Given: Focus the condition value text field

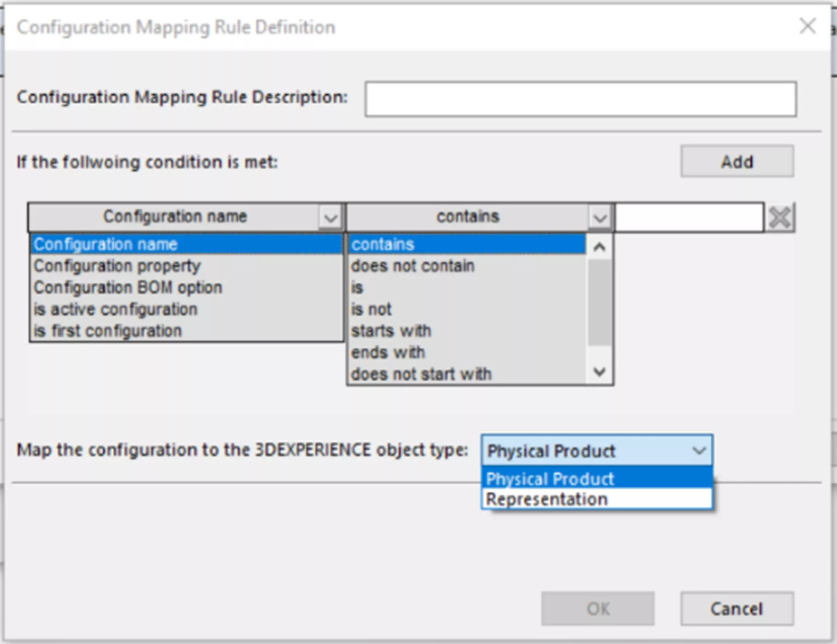Looking at the screenshot, I should coord(689,217).
